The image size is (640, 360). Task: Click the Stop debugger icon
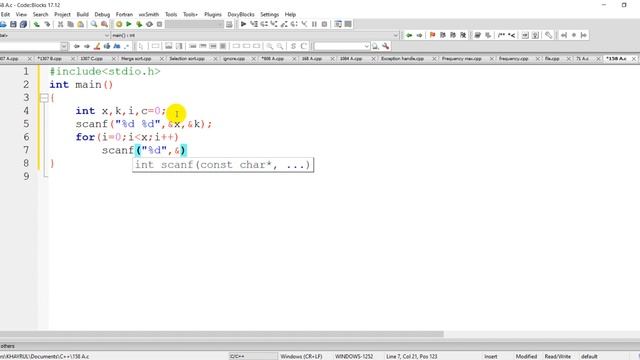[x=324, y=24]
